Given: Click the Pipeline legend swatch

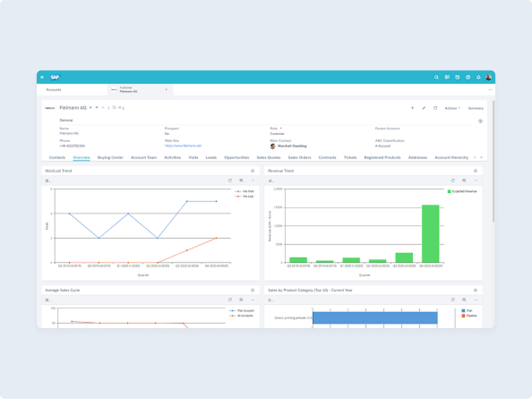Looking at the screenshot, I should click(463, 316).
